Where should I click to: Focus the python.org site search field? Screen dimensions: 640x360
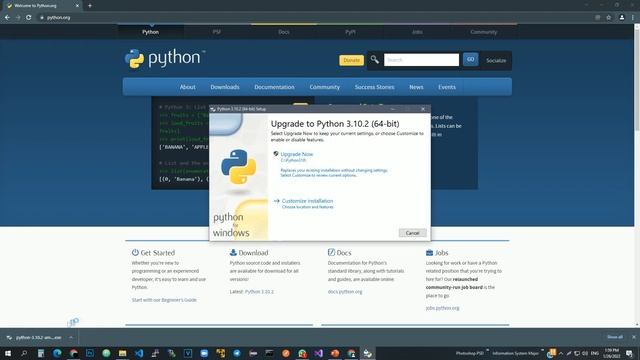(x=421, y=60)
